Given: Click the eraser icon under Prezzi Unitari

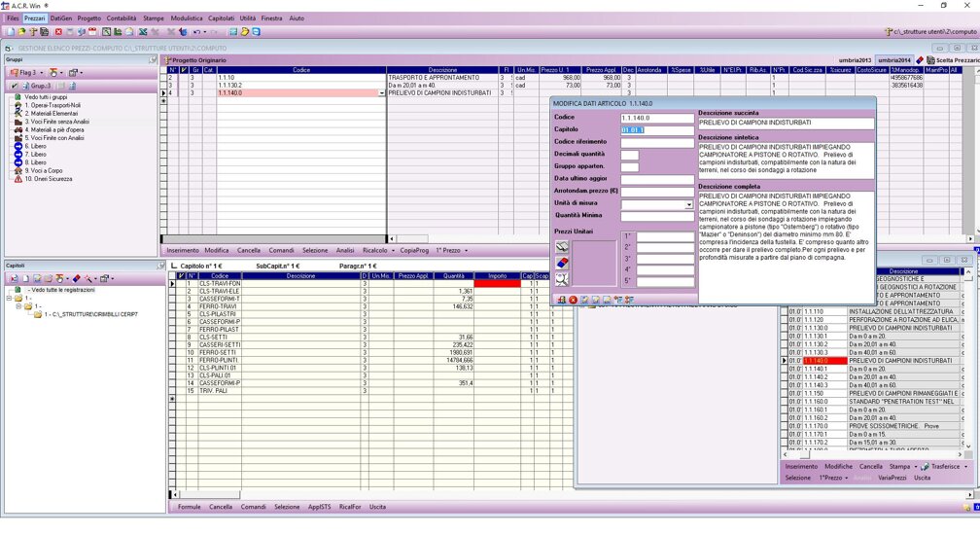Looking at the screenshot, I should pyautogui.click(x=562, y=264).
